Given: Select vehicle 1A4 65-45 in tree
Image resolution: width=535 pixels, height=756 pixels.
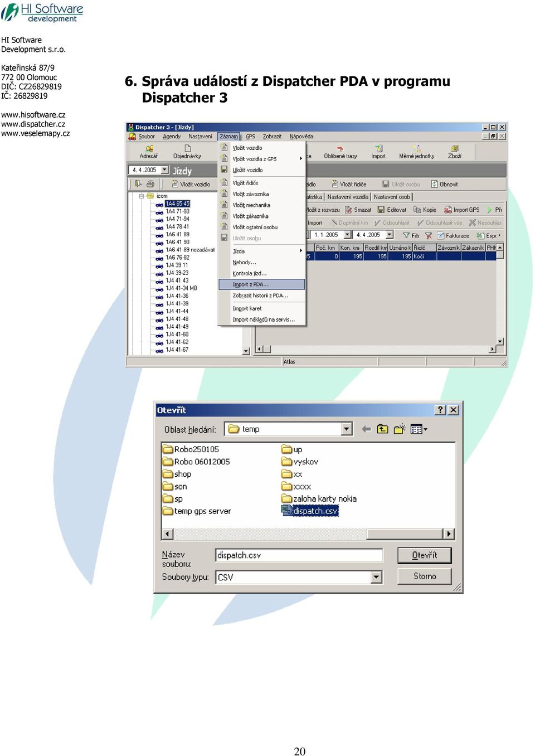Looking at the screenshot, I should (177, 203).
